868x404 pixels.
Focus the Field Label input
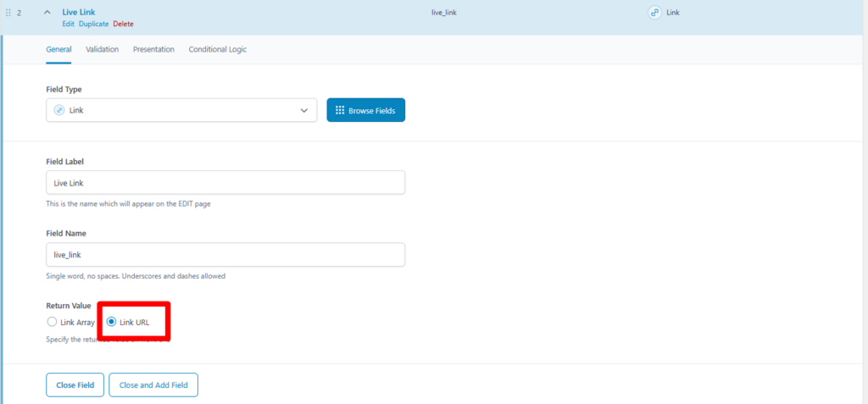click(225, 183)
